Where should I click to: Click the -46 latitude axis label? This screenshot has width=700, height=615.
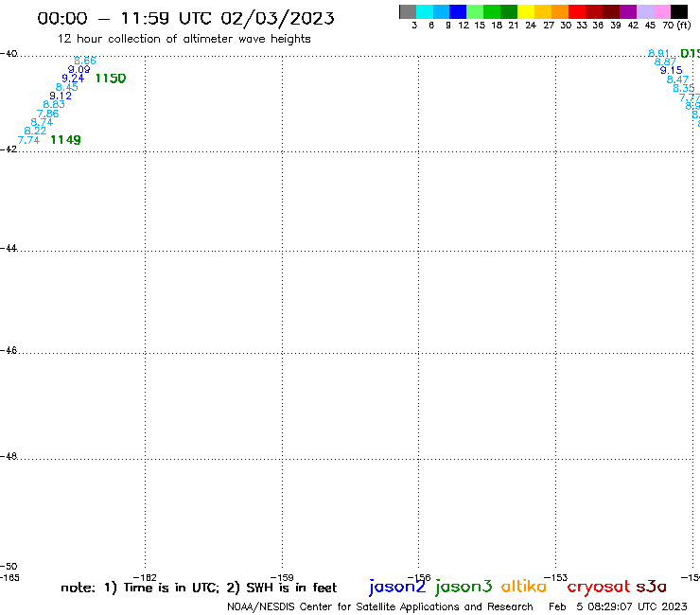point(9,350)
